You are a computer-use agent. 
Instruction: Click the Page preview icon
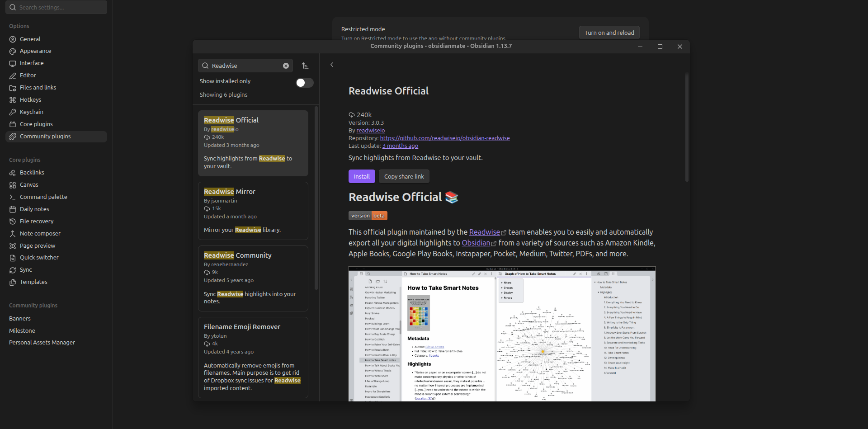tap(13, 246)
